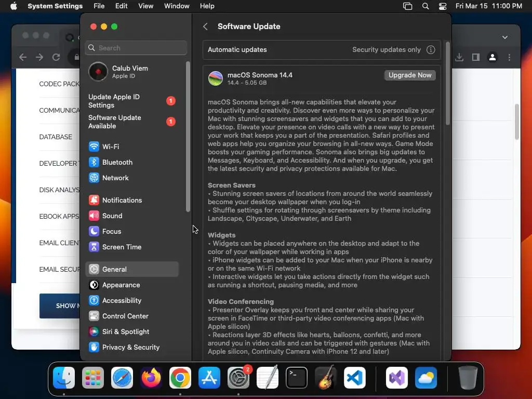Open Chrome downloads icon
The height and width of the screenshot is (399, 532).
pyautogui.click(x=459, y=57)
